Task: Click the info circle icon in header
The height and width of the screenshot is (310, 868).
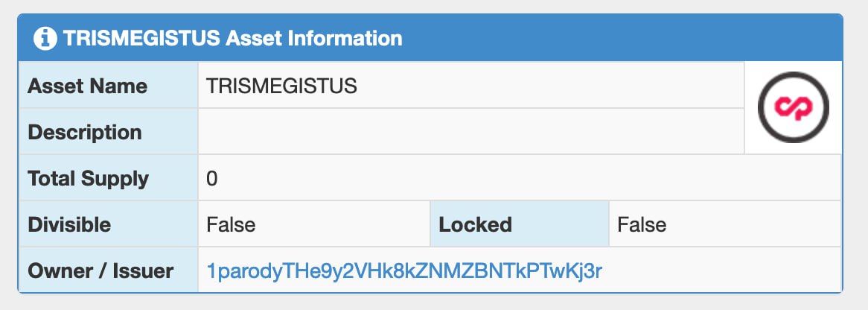Action: coord(45,39)
